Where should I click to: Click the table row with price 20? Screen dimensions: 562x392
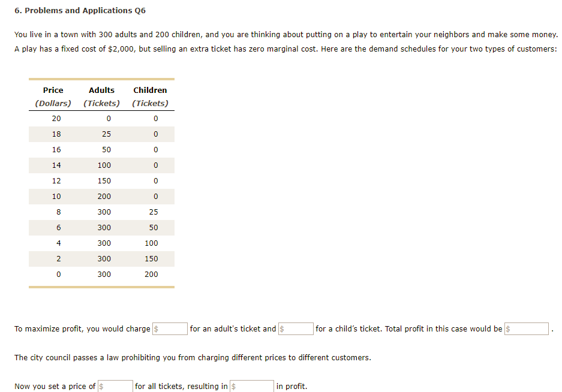(x=101, y=118)
